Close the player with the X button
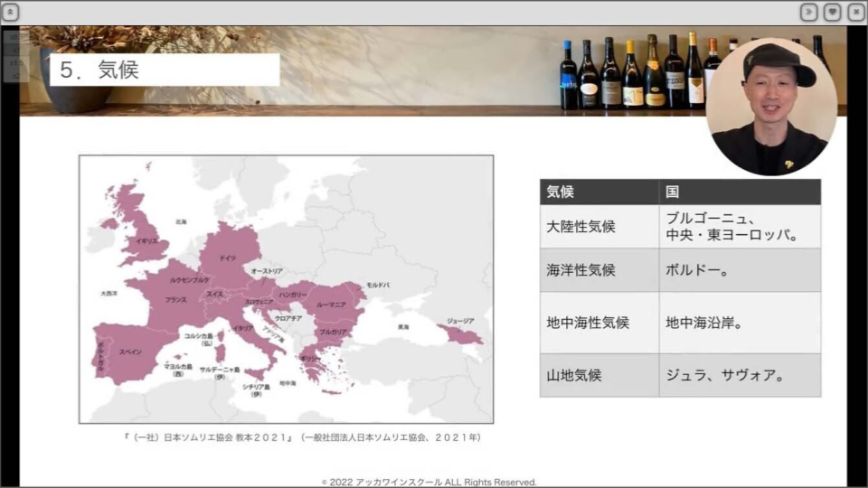 [x=855, y=12]
